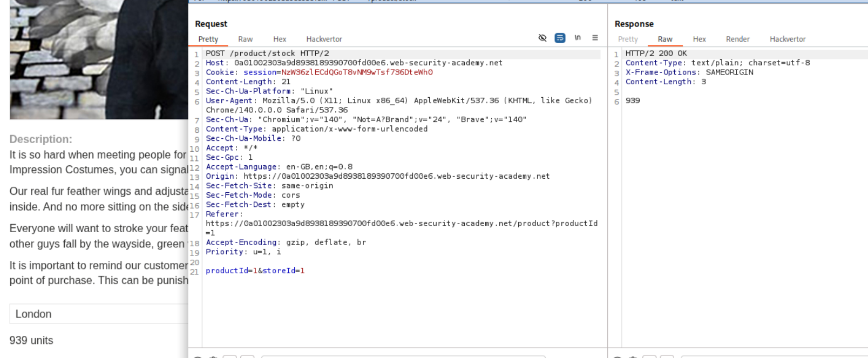
Task: Click the POST /product/stock request line
Action: click(267, 53)
